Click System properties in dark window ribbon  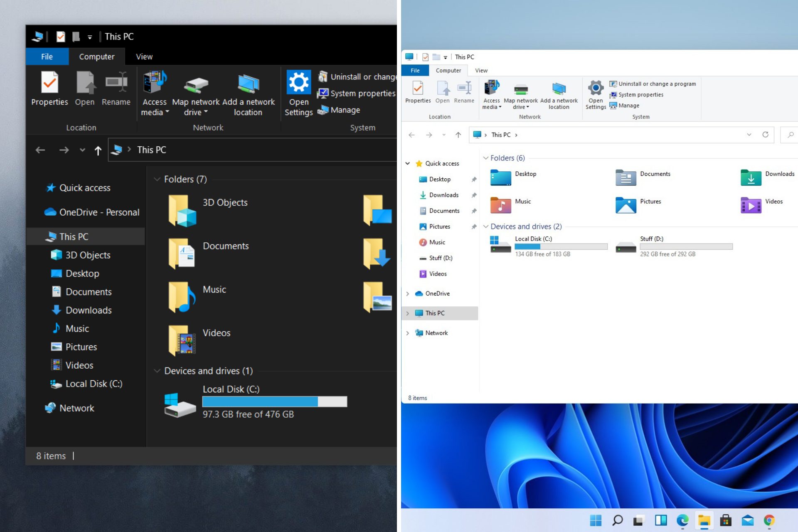click(356, 94)
